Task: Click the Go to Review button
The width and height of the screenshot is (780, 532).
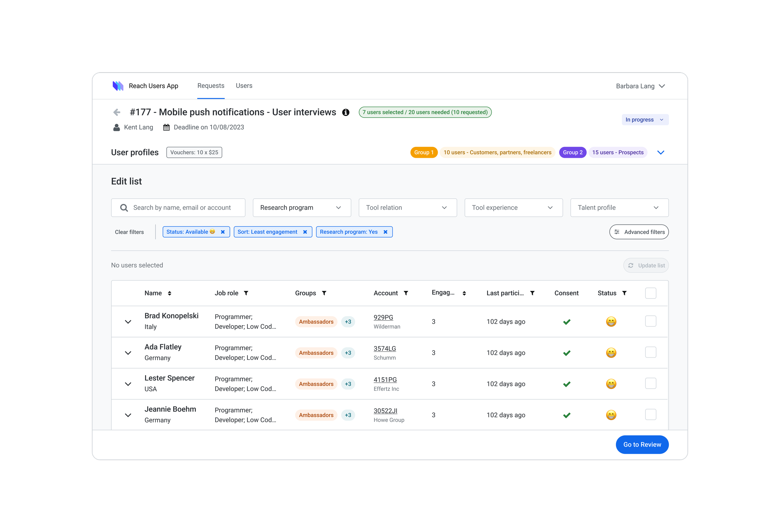Action: click(x=642, y=444)
